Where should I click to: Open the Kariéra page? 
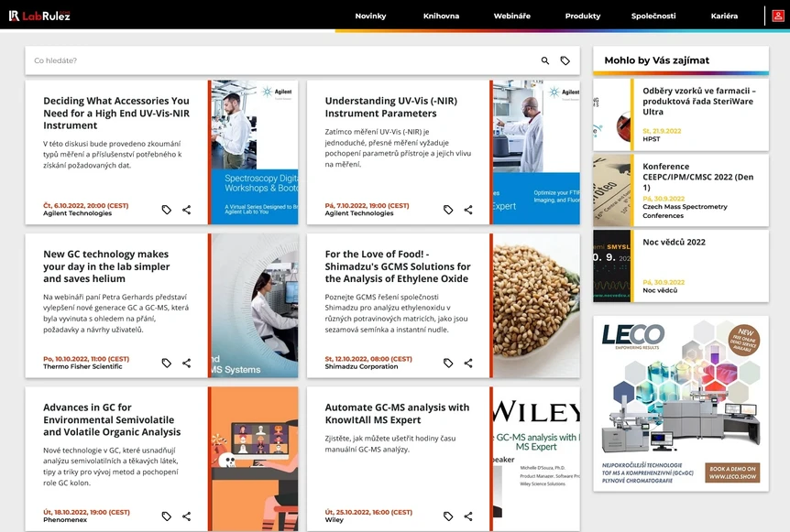click(x=724, y=16)
